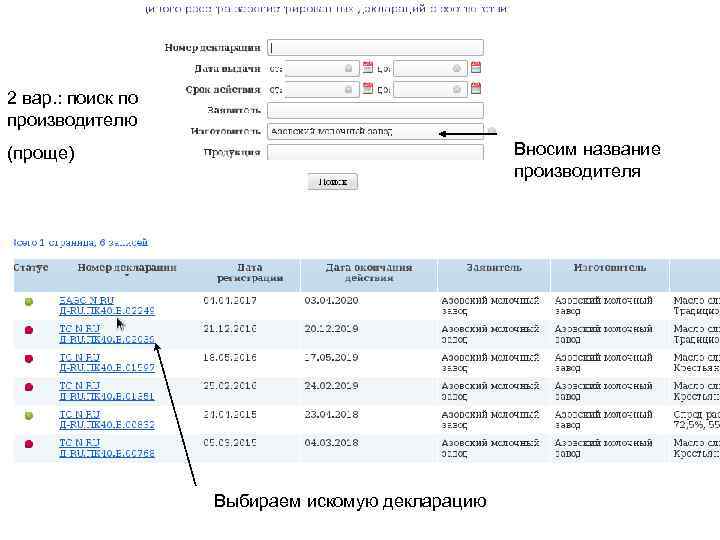This screenshot has height=540, width=720.
Task: Select registration date 21.12.2016 cell
Action: click(x=230, y=329)
